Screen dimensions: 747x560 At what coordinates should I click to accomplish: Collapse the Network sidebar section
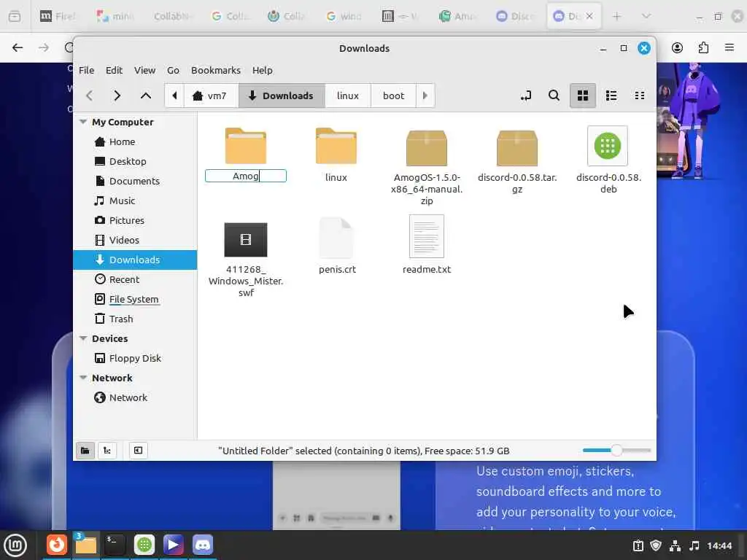(x=83, y=378)
